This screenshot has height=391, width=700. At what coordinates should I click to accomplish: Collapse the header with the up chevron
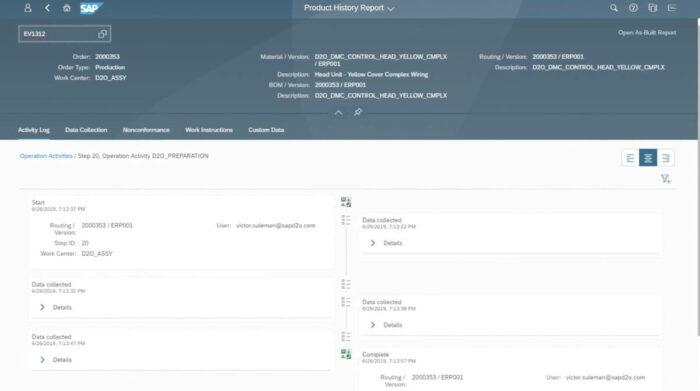coord(339,112)
